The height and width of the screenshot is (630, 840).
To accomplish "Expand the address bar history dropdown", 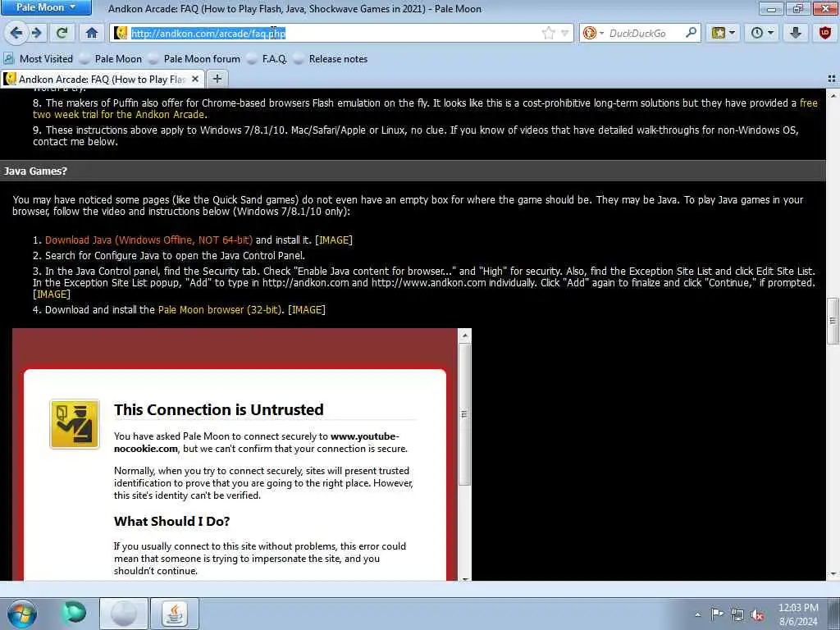I will pyautogui.click(x=564, y=33).
